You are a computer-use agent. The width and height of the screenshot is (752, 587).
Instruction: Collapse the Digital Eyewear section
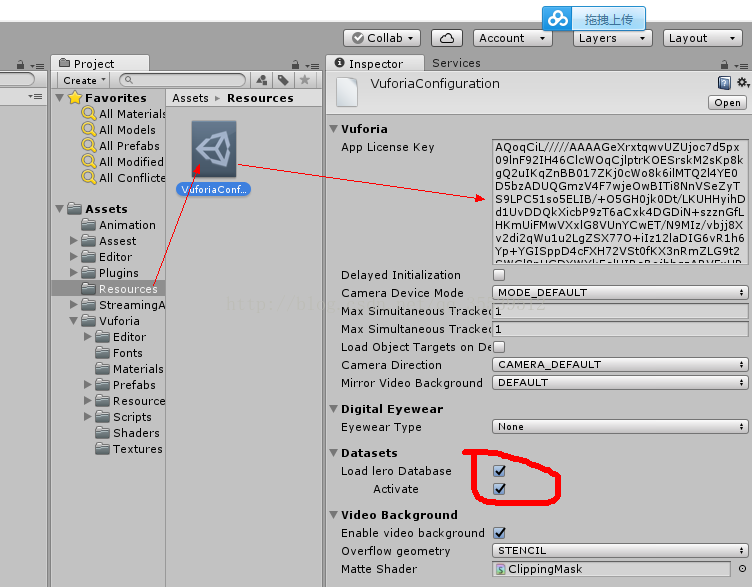coord(334,409)
